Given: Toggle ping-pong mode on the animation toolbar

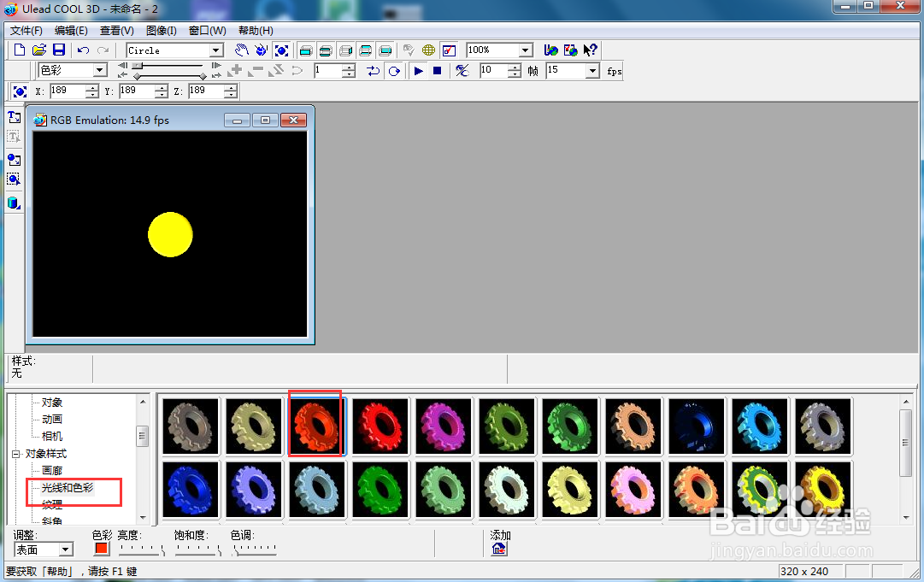Looking at the screenshot, I should point(373,71).
